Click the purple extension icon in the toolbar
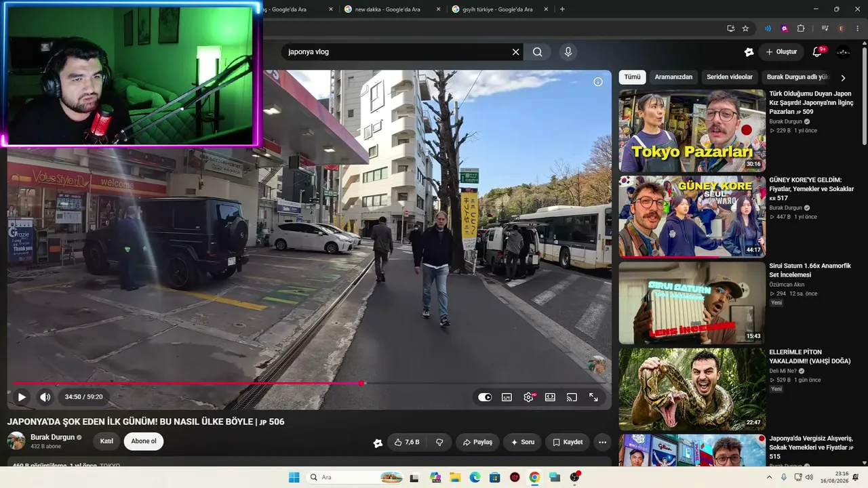The image size is (868, 488). 785,28
